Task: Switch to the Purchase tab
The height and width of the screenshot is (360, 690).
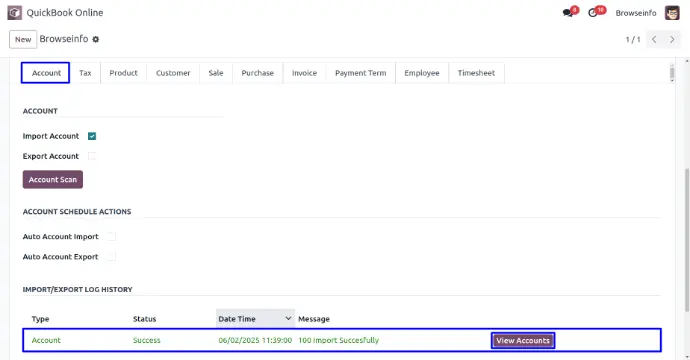Action: 257,73
